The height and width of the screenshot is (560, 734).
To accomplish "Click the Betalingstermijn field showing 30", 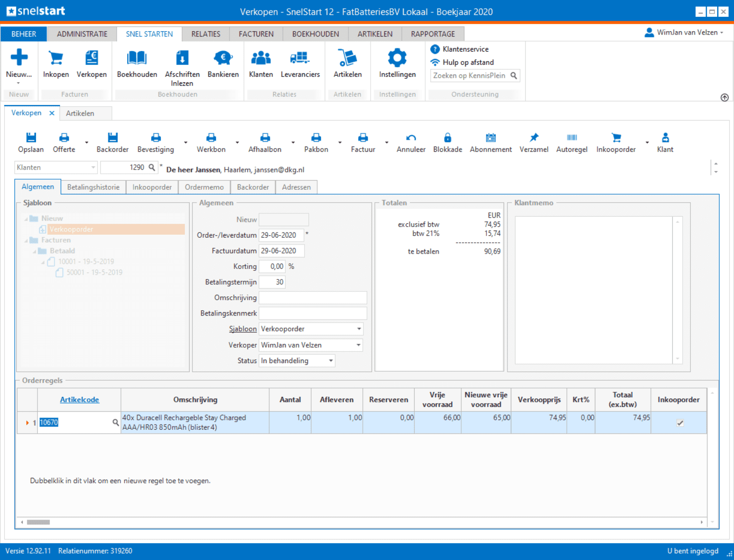I will pos(272,282).
